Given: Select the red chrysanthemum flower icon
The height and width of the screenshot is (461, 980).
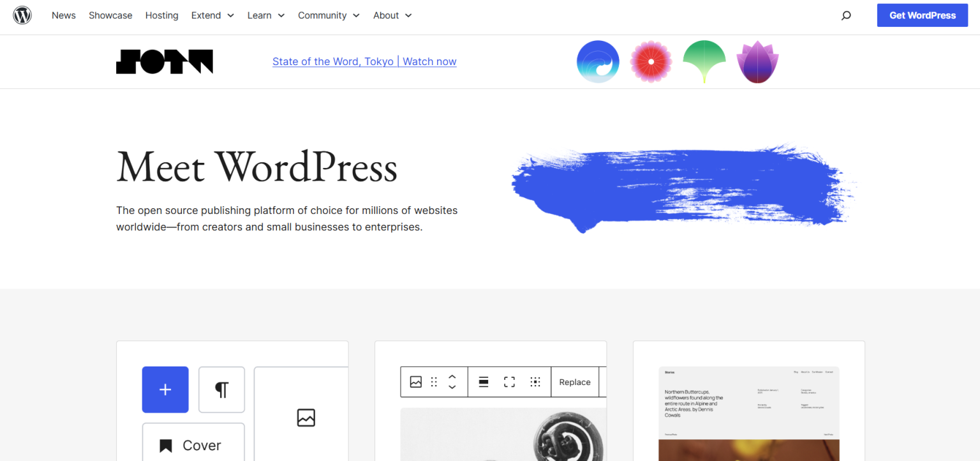Looking at the screenshot, I should pyautogui.click(x=651, y=61).
